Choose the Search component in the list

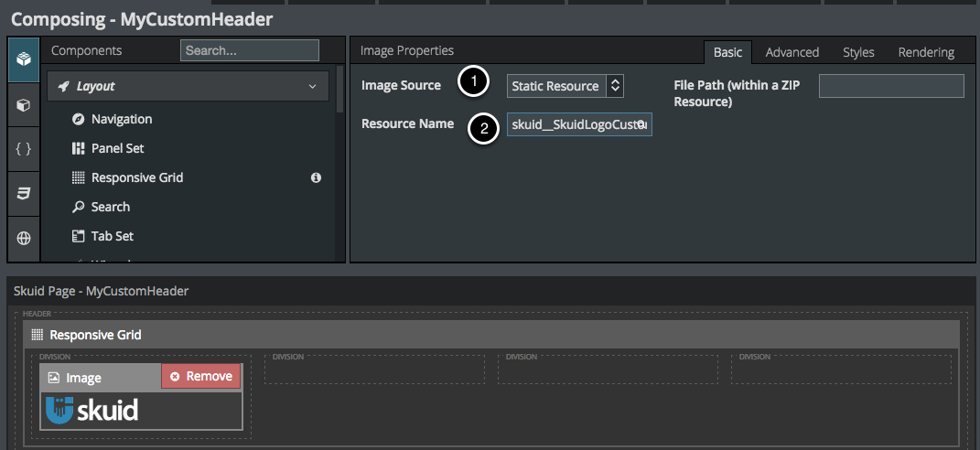[x=110, y=207]
